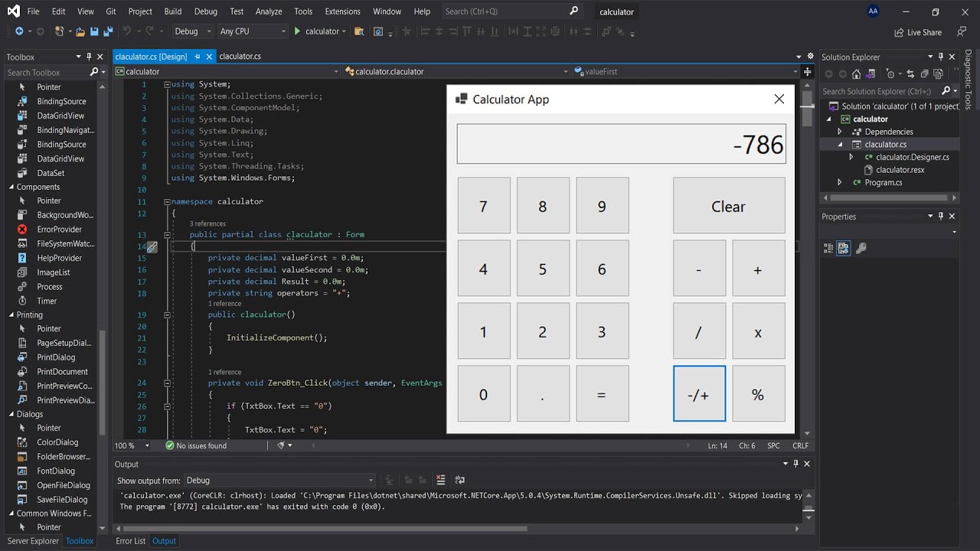Click the screwdriver quick actions icon at line 14
Viewport: 980px width, 551px height.
152,247
